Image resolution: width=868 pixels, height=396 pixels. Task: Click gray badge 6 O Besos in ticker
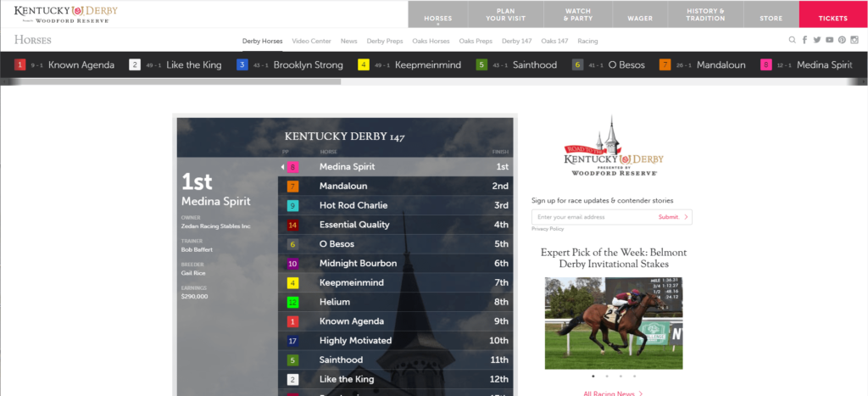click(577, 64)
